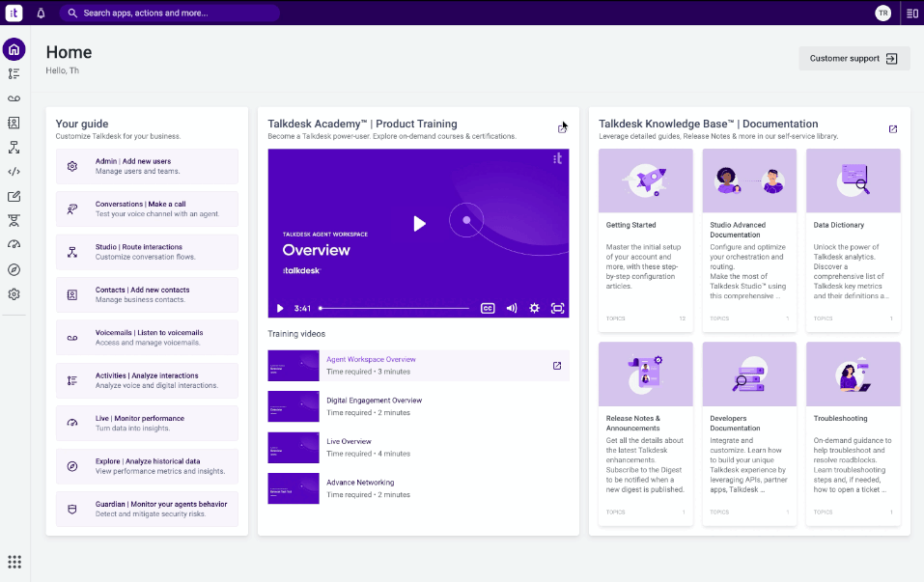
Task: Open Explore | Analyze historical data guide
Action: (148, 466)
